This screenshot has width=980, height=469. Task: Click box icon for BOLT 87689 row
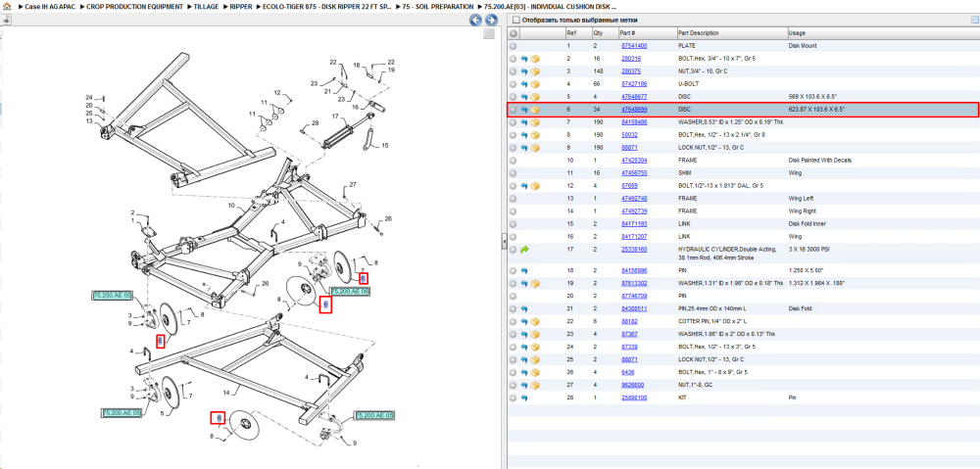click(536, 185)
